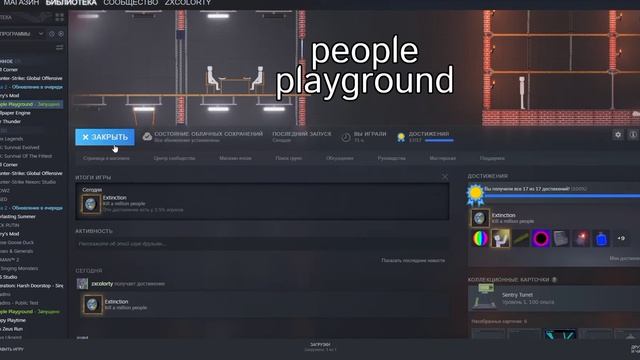The width and height of the screenshot is (640, 360).
Task: Click the achievements ribbon icon in header
Action: coord(401,137)
